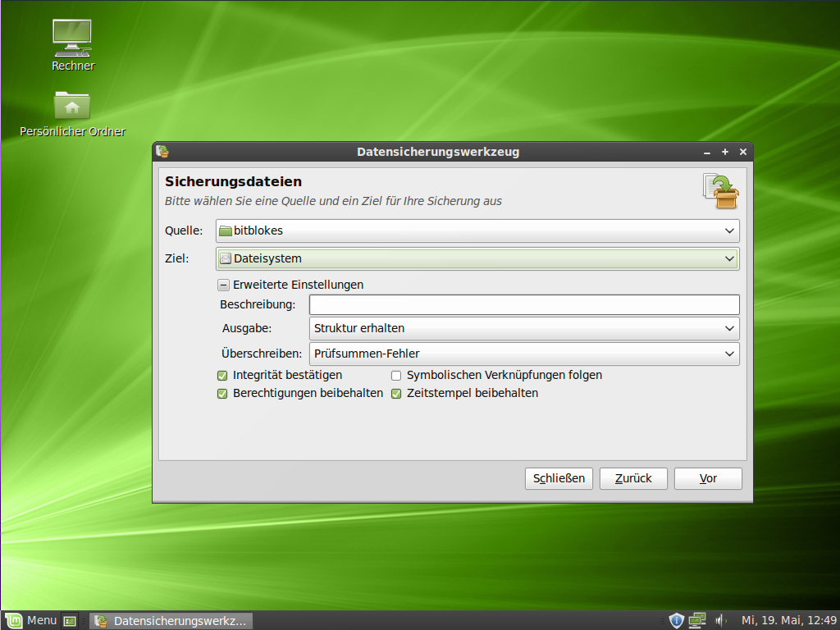This screenshot has width=840, height=630.
Task: Click the Vor button
Action: pyautogui.click(x=708, y=478)
